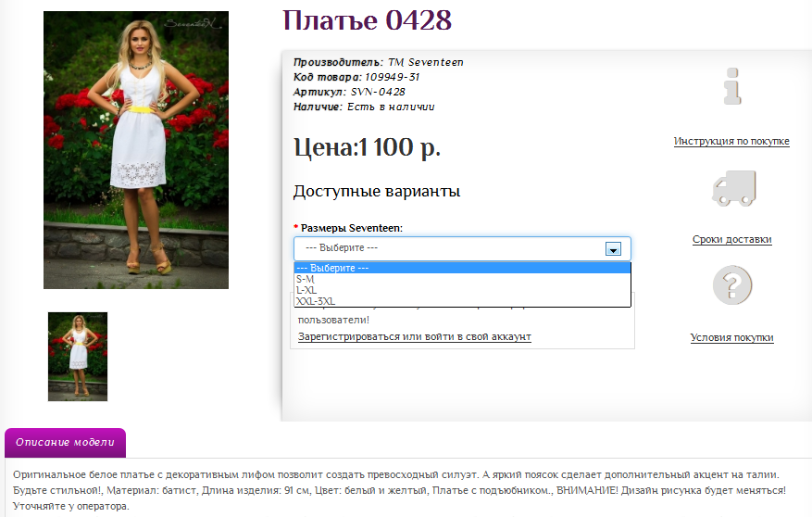
Task: Open Инструкция по покупке link
Action: tap(731, 141)
